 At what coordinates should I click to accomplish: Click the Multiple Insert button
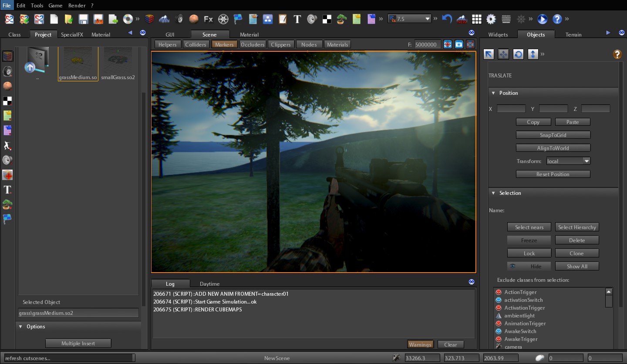click(x=78, y=343)
